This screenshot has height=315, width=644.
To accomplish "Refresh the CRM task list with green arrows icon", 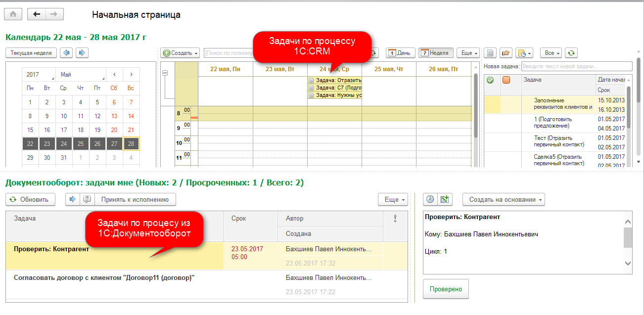I will [571, 53].
